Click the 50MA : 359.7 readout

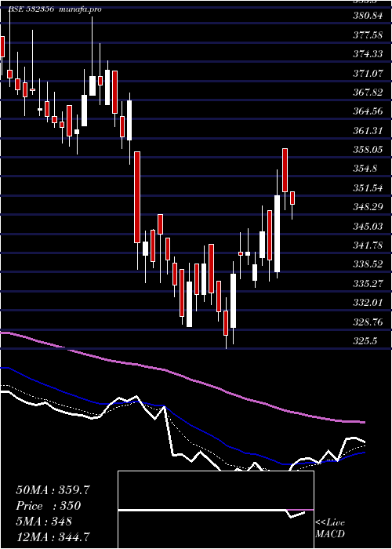(x=53, y=490)
